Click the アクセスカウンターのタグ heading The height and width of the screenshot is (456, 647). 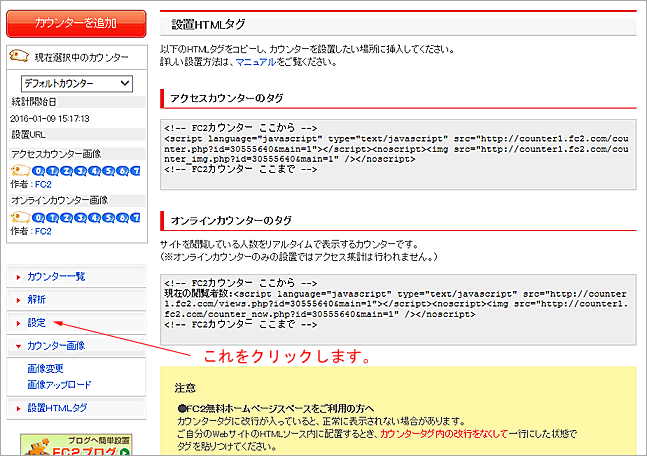[227, 98]
